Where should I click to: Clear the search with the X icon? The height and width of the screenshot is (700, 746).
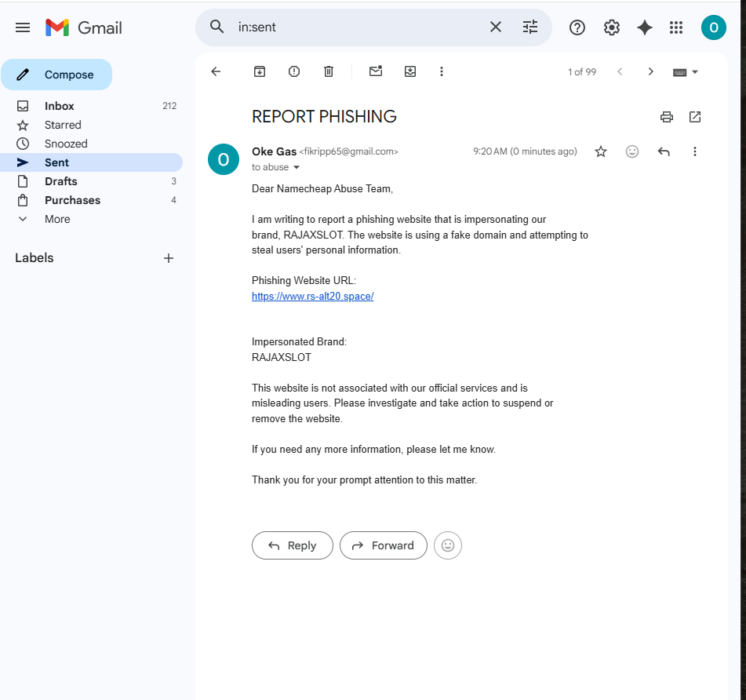click(x=495, y=27)
